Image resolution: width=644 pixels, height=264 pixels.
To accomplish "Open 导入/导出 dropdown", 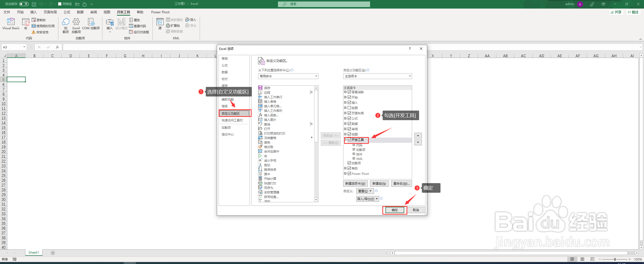I will [368, 199].
